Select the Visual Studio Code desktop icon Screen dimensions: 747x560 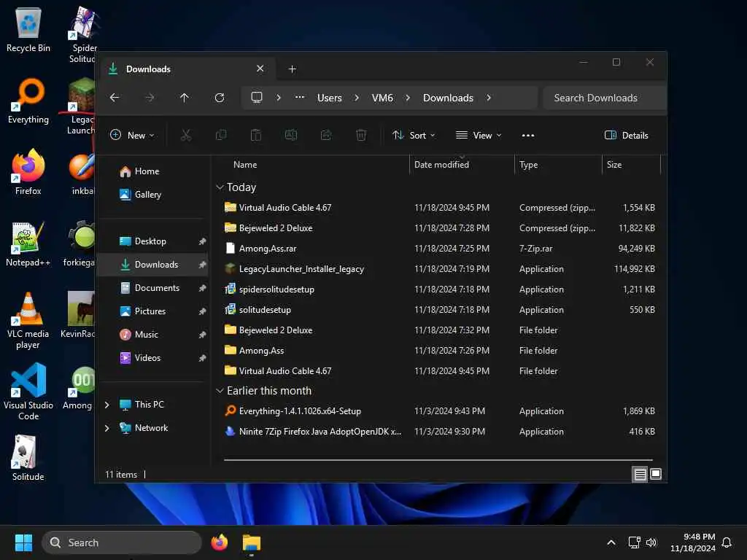click(28, 392)
